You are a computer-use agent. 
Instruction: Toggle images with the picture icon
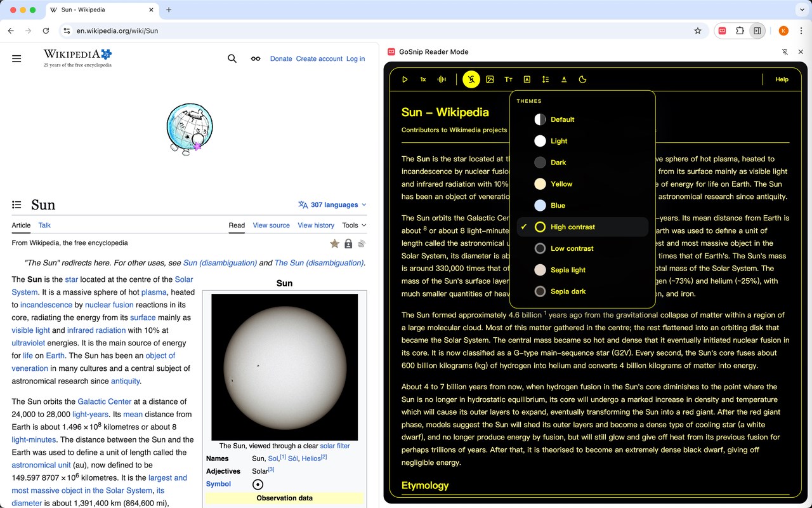coord(490,79)
